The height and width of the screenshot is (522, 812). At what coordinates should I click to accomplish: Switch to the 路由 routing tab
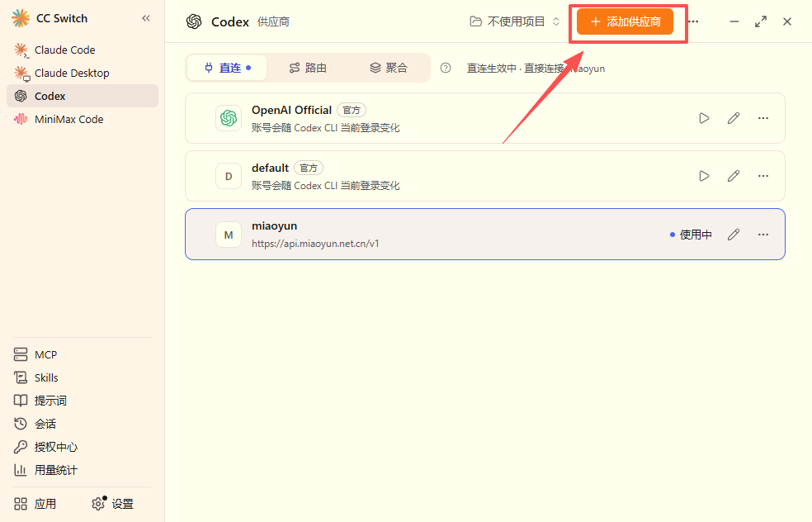[x=308, y=68]
